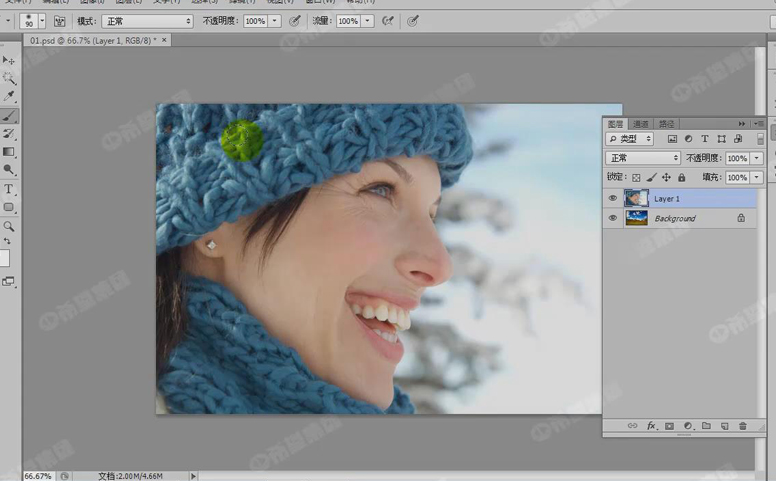Image resolution: width=776 pixels, height=481 pixels.
Task: Open the brush blending mode dropdown
Action: tap(147, 21)
